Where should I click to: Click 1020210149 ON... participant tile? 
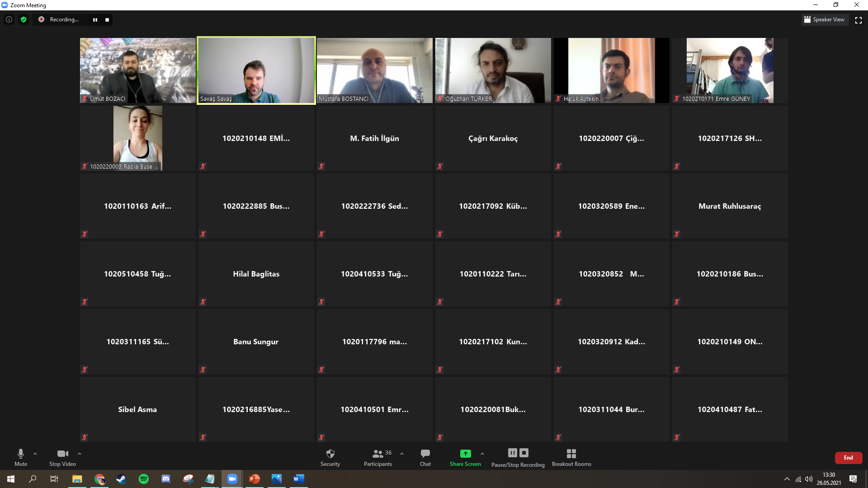[730, 342]
